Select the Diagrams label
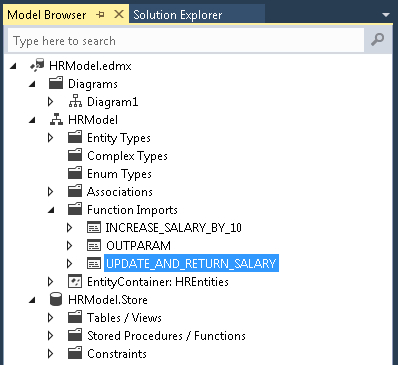Image resolution: width=398 pixels, height=365 pixels. (93, 84)
